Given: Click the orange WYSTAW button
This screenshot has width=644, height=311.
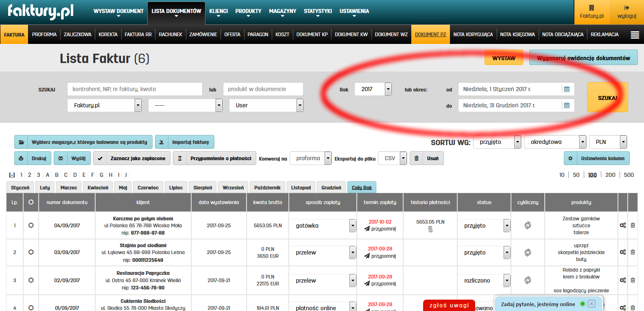Looking at the screenshot, I should coord(504,58).
